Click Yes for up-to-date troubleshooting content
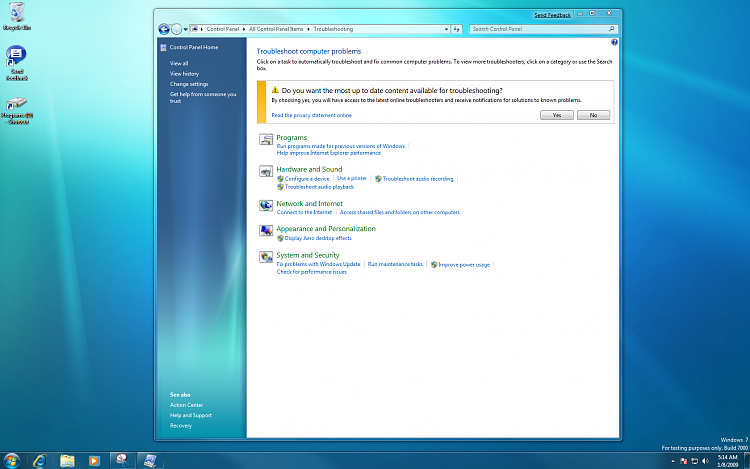The image size is (750, 469). 557,115
